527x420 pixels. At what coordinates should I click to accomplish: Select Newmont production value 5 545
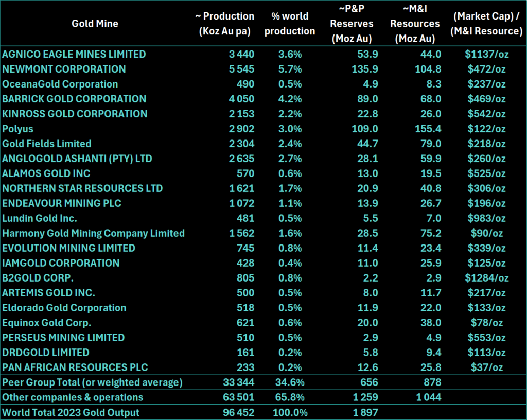click(x=242, y=69)
